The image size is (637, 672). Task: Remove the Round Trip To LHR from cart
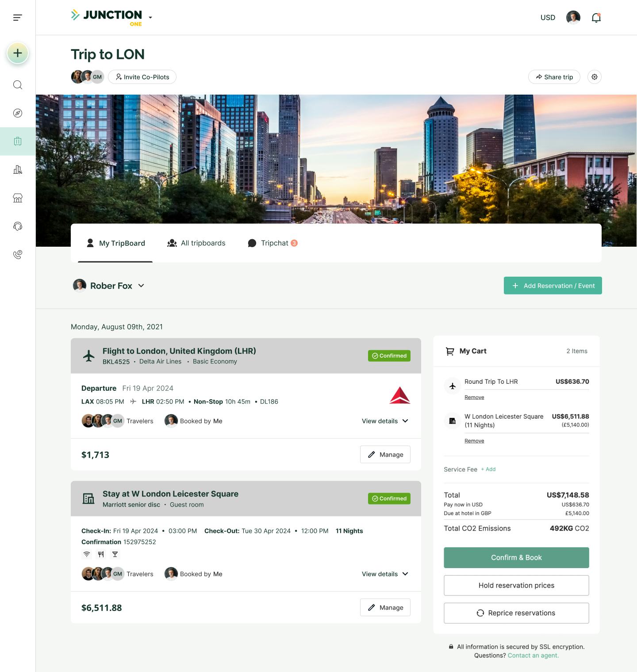click(x=474, y=397)
